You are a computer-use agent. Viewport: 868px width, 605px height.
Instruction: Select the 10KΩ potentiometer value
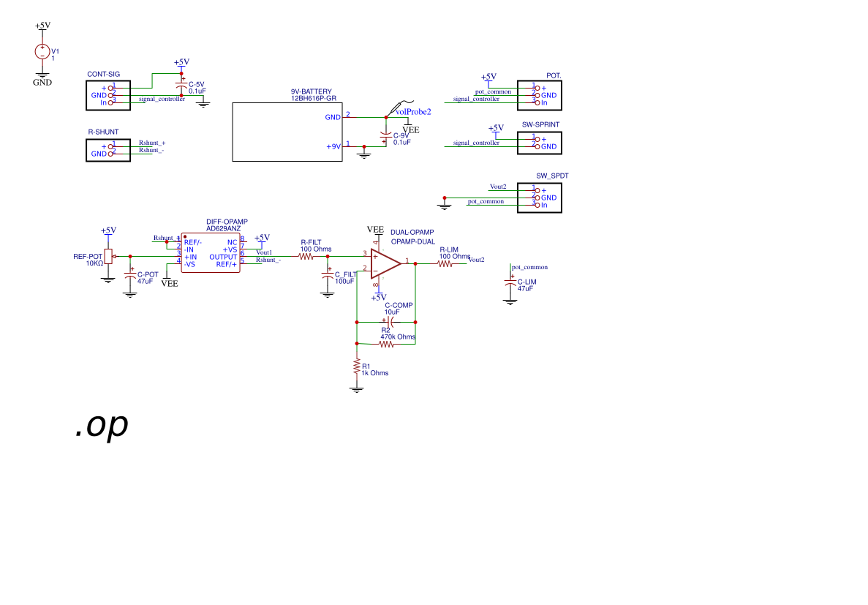pos(94,263)
